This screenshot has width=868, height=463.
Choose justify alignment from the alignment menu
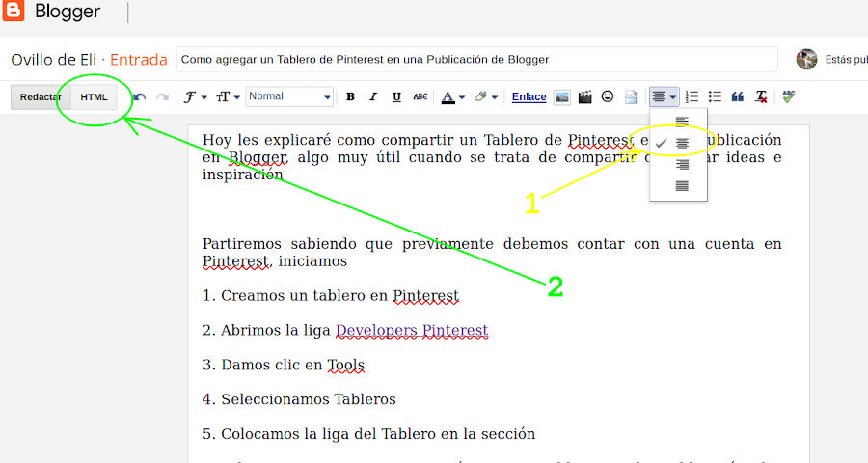tap(682, 186)
